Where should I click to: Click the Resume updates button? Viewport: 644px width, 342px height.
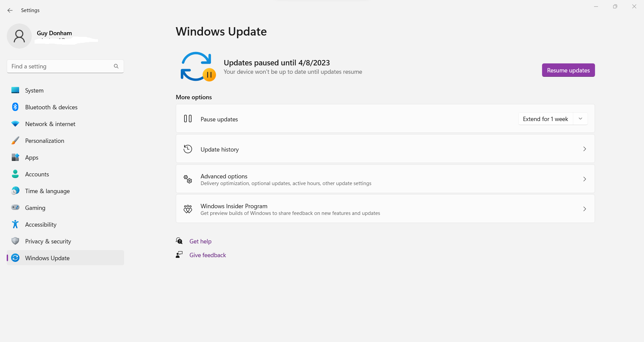pyautogui.click(x=568, y=70)
